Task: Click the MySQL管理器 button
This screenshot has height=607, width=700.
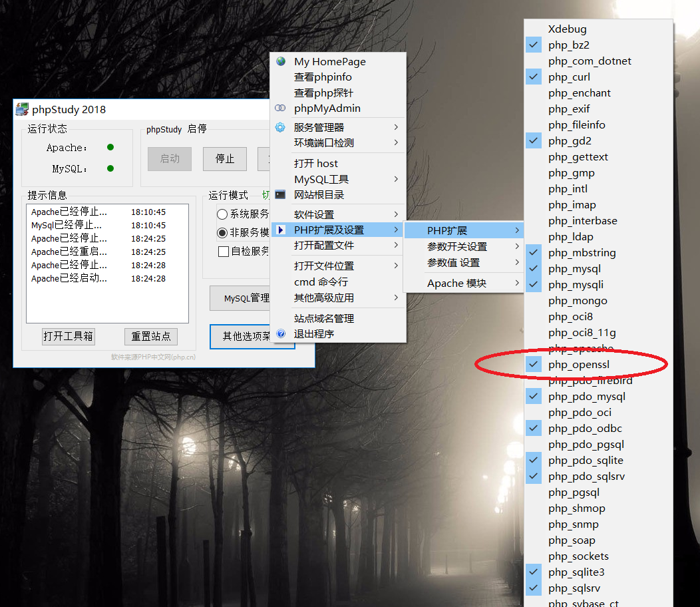Action: (x=240, y=298)
